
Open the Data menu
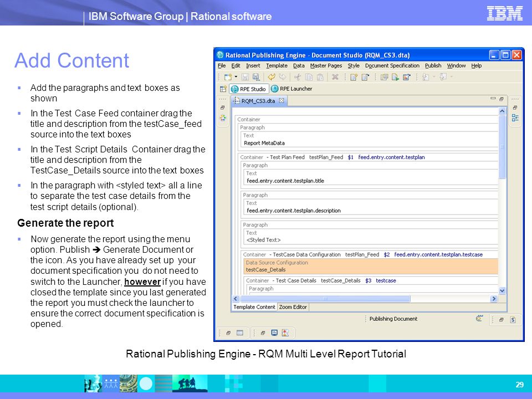(299, 66)
